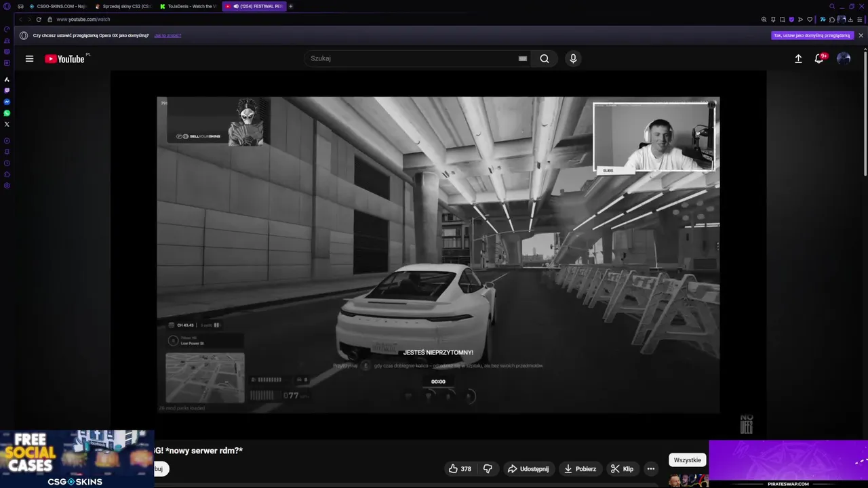The width and height of the screenshot is (868, 488).
Task: Go back to the previous page
Action: pos(20,20)
